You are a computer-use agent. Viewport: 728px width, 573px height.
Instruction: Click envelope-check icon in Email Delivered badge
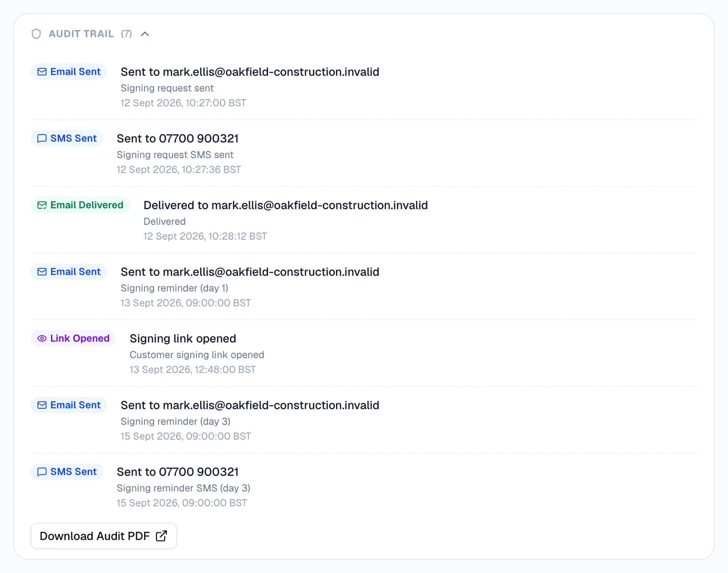42,205
